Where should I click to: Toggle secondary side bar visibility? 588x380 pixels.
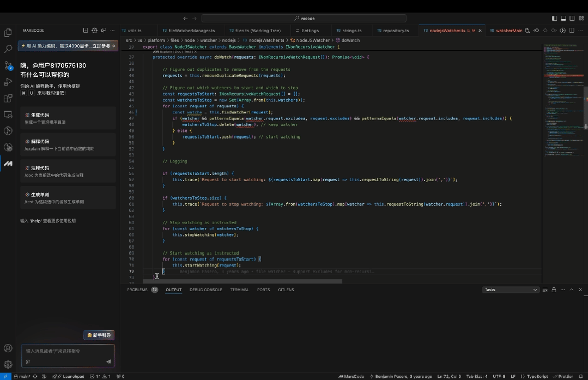tap(572, 19)
